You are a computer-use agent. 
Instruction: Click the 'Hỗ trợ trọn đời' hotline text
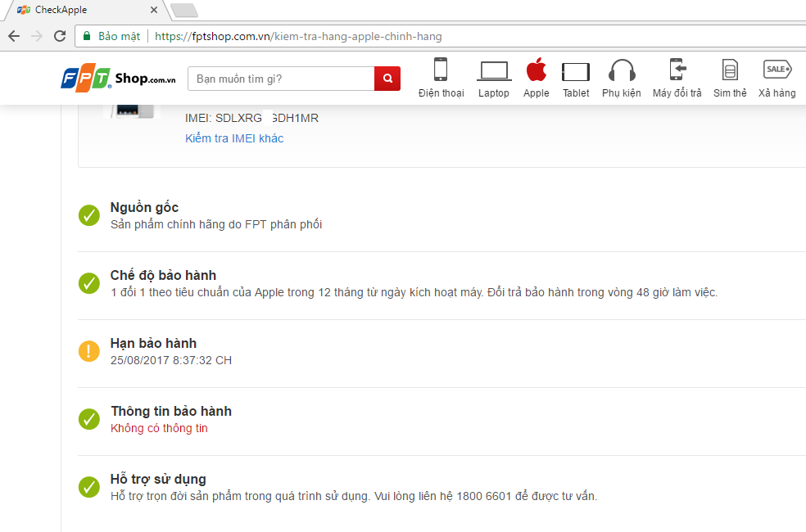354,496
